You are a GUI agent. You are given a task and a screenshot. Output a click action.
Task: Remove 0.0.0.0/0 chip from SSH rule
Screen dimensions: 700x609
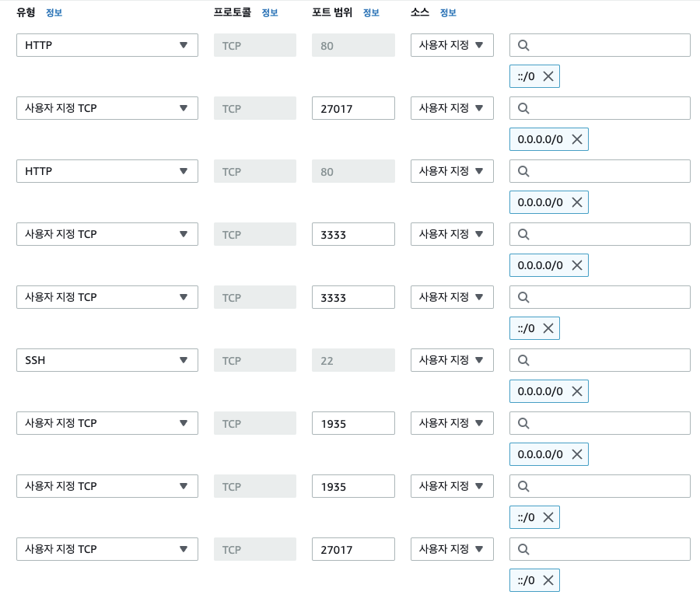click(577, 391)
